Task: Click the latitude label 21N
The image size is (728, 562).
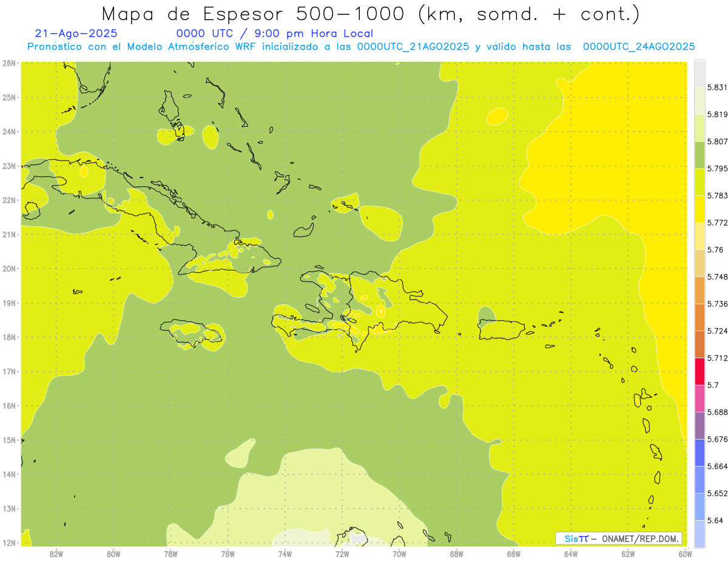Action: tap(9, 234)
